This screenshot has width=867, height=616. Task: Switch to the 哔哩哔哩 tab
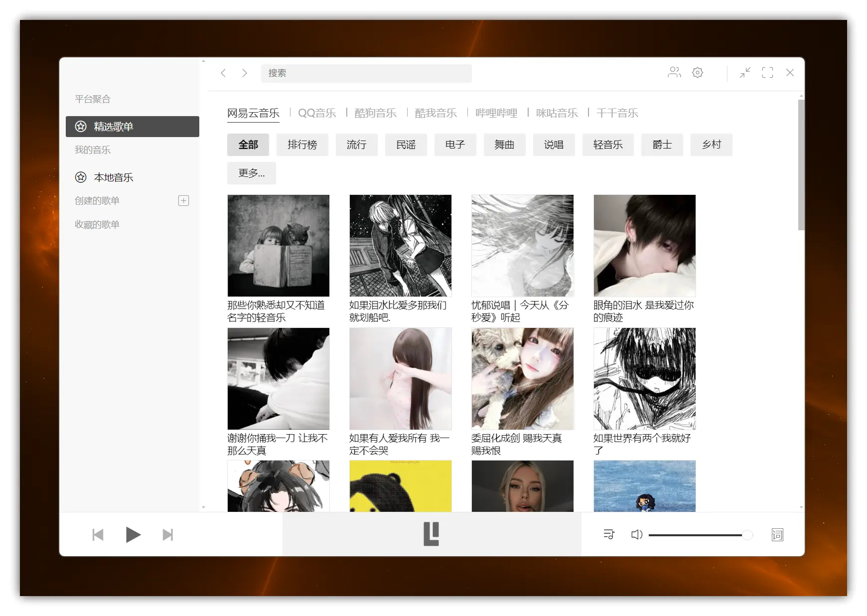(x=496, y=113)
